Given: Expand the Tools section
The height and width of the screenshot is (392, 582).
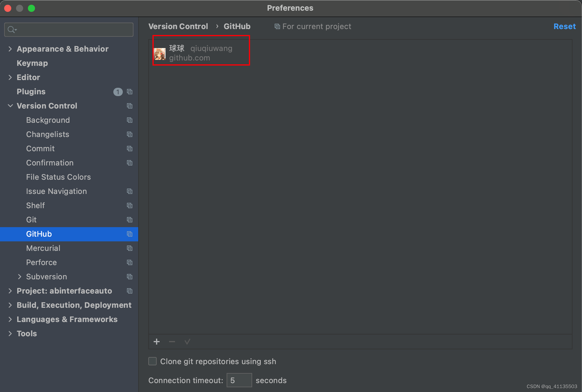Looking at the screenshot, I should click(10, 334).
